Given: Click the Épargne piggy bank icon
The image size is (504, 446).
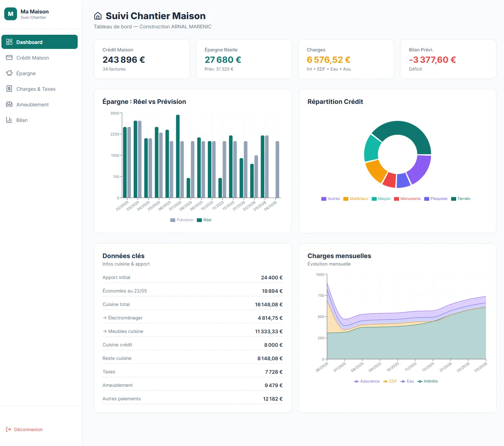Looking at the screenshot, I should click(9, 73).
